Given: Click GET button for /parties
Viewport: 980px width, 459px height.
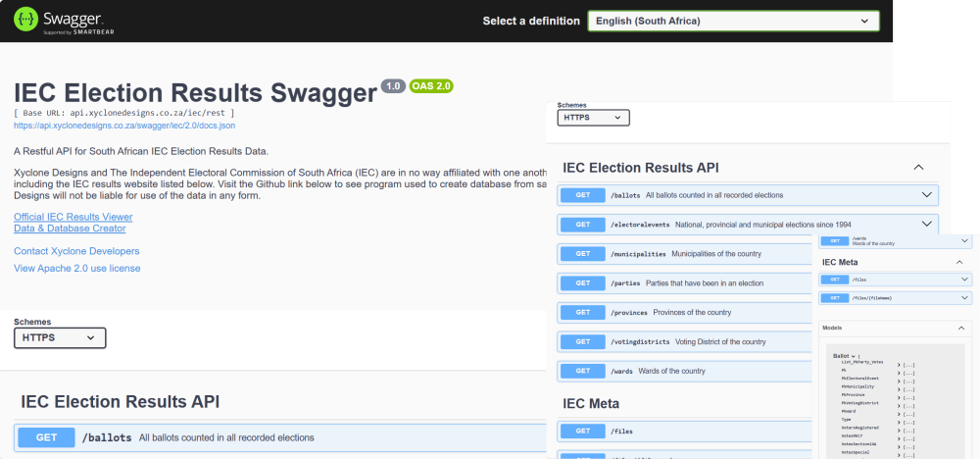Looking at the screenshot, I should 582,283.
